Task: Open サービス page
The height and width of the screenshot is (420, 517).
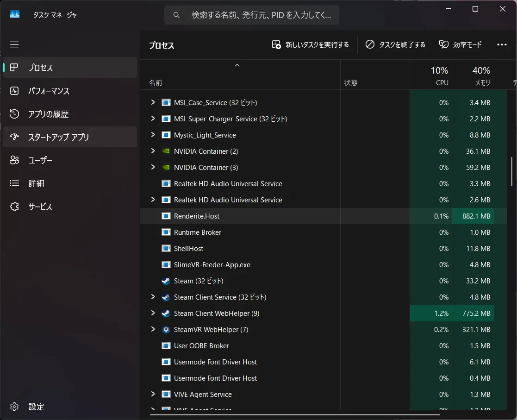Action: pyautogui.click(x=70, y=207)
